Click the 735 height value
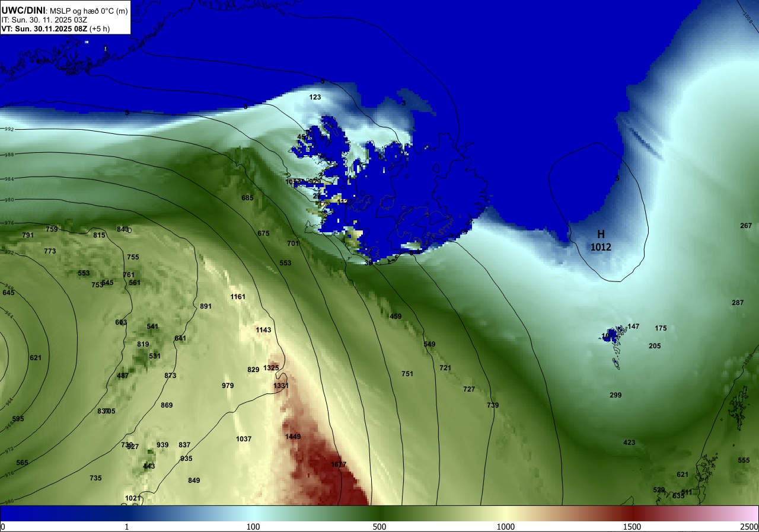 click(95, 478)
